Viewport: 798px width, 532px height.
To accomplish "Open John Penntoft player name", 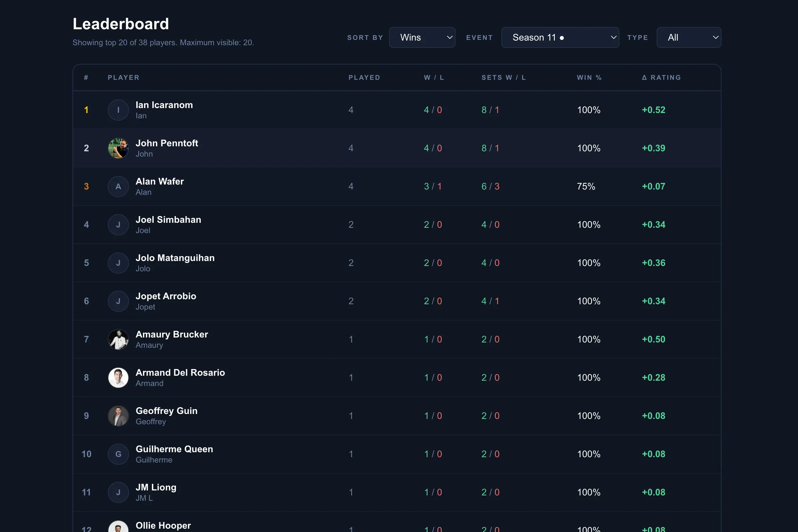I will click(x=167, y=143).
